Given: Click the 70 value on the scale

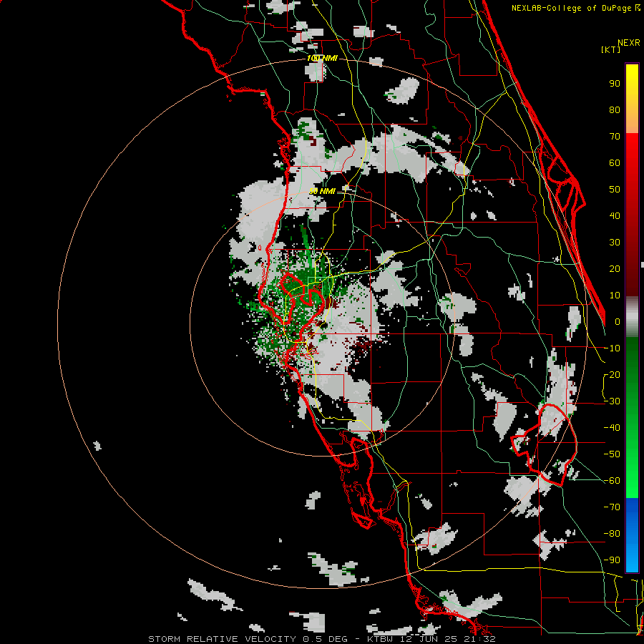Looking at the screenshot, I should click(x=615, y=137).
